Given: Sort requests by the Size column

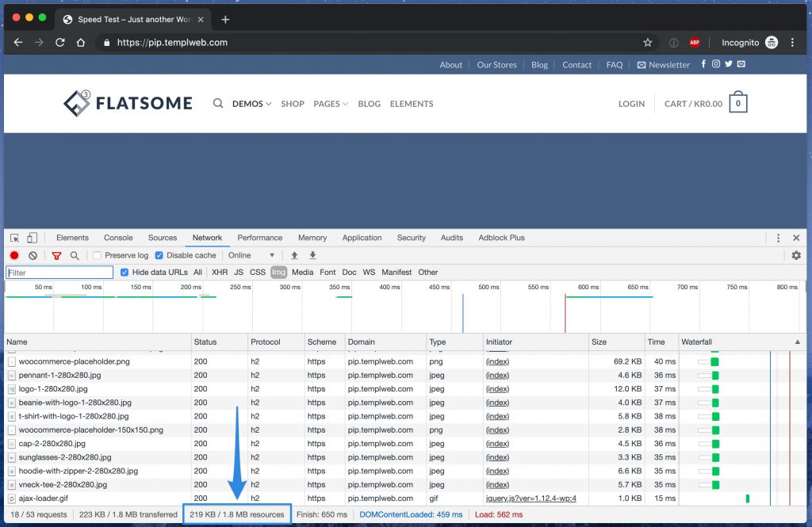Looking at the screenshot, I should [x=616, y=342].
